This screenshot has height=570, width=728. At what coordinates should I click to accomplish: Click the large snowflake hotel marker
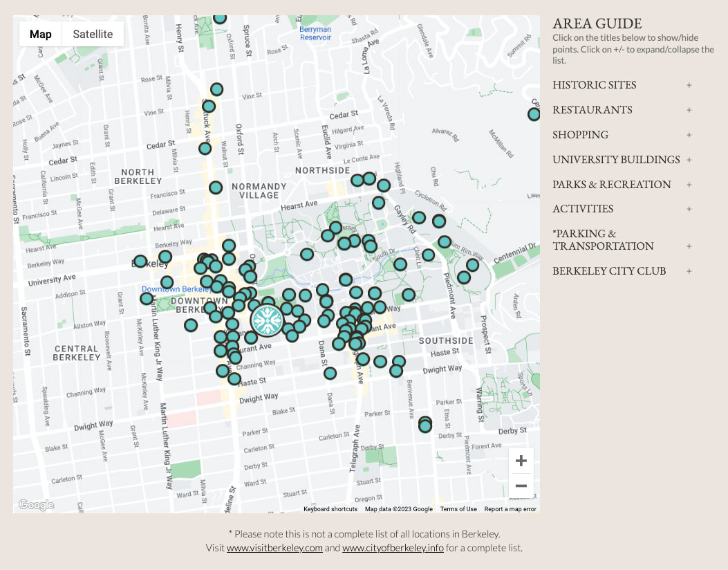266,320
